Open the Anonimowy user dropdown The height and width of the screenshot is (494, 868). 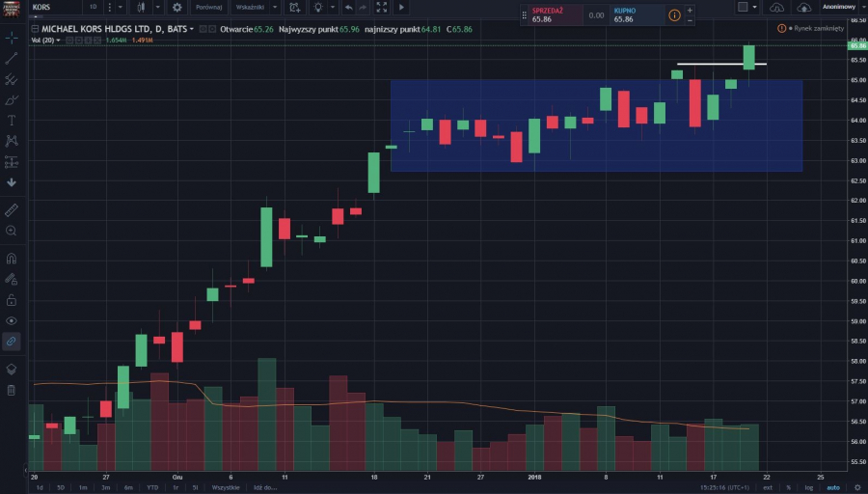[x=840, y=7]
